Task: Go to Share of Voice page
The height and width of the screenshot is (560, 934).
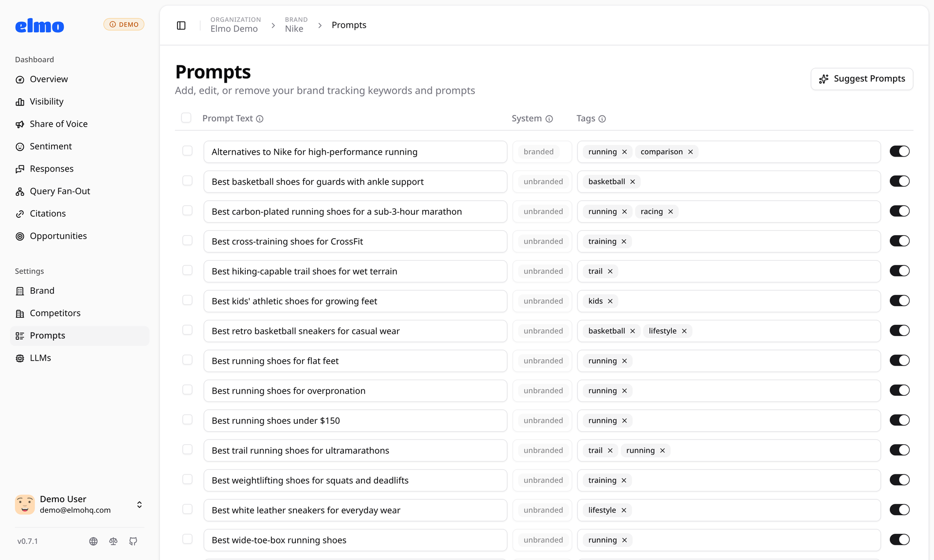Action: (x=58, y=124)
